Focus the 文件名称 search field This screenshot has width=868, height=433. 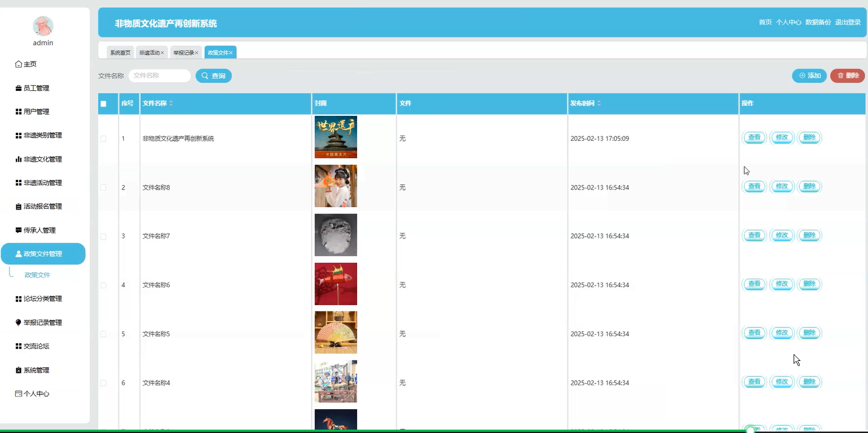(x=160, y=75)
